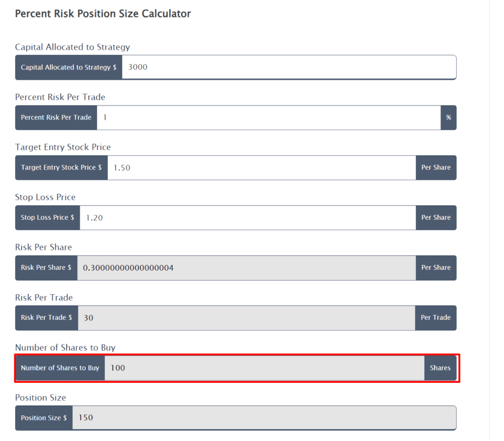The image size is (504, 441).
Task: Click the percent sign addon
Action: (448, 117)
